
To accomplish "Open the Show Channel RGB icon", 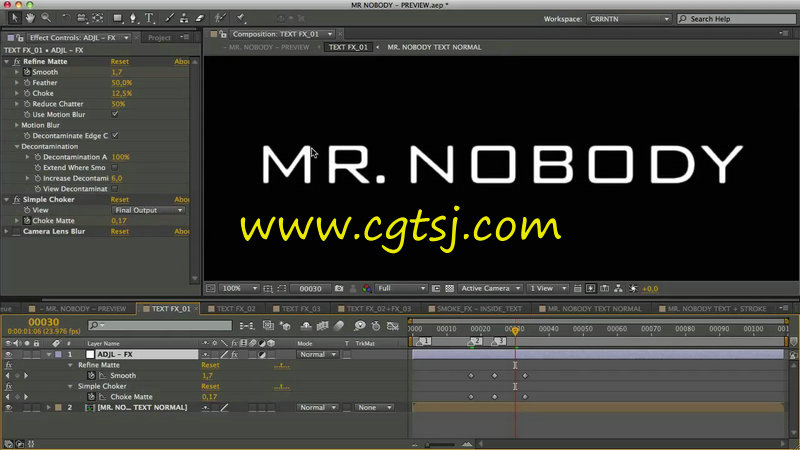I will point(366,289).
